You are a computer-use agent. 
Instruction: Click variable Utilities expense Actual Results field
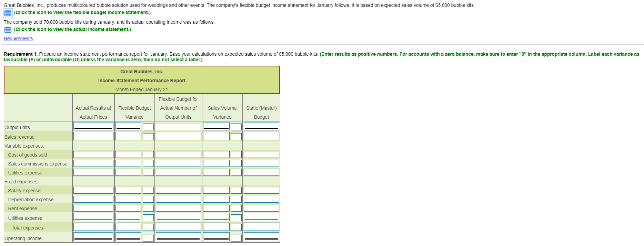coord(93,172)
